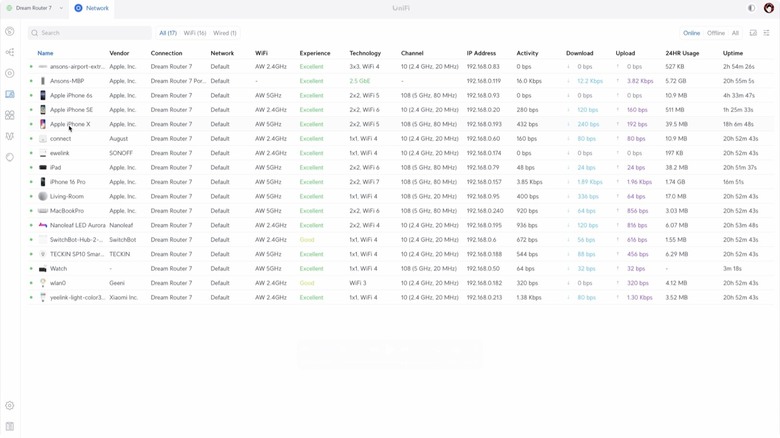
Task: Click the wlan0 light bulb icon
Action: point(43,283)
